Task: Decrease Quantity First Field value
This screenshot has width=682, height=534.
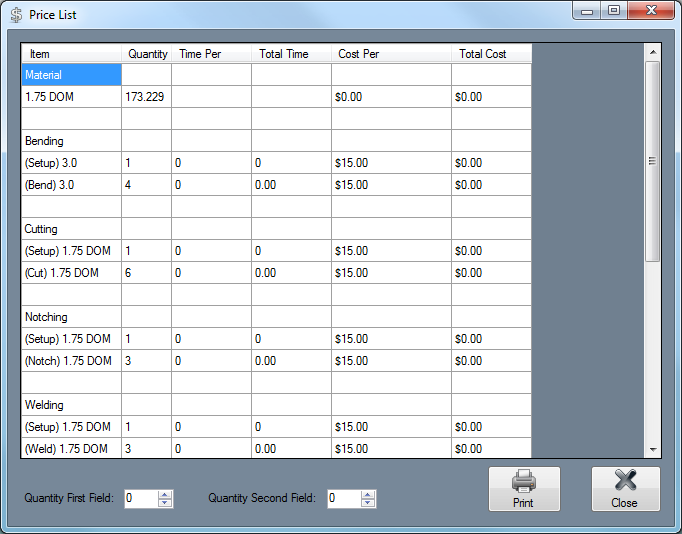Action: click(x=165, y=503)
